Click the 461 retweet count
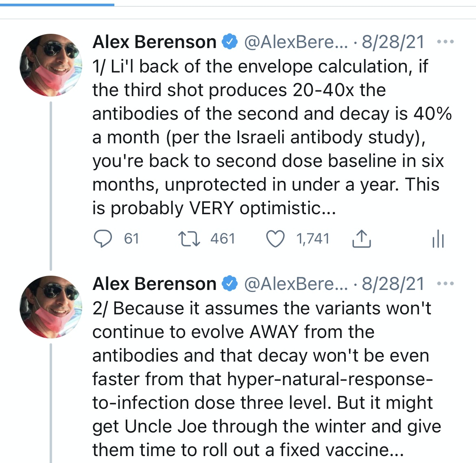This screenshot has height=463, width=476. point(223,239)
